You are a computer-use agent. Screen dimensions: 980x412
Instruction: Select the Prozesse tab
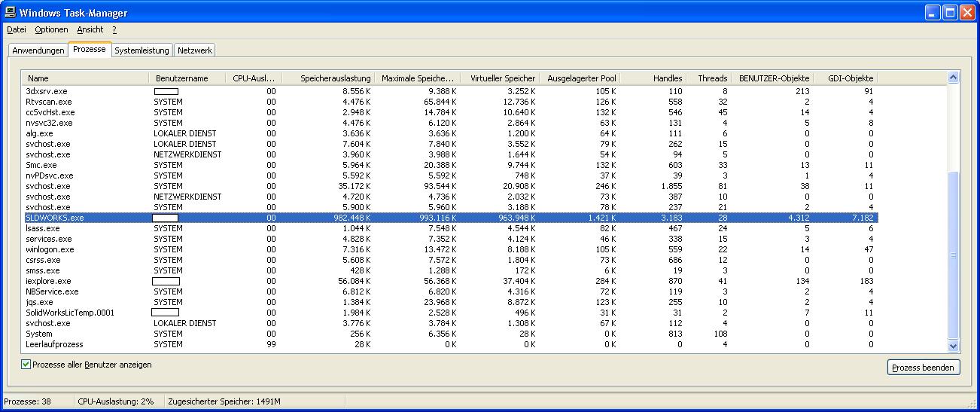[x=90, y=49]
